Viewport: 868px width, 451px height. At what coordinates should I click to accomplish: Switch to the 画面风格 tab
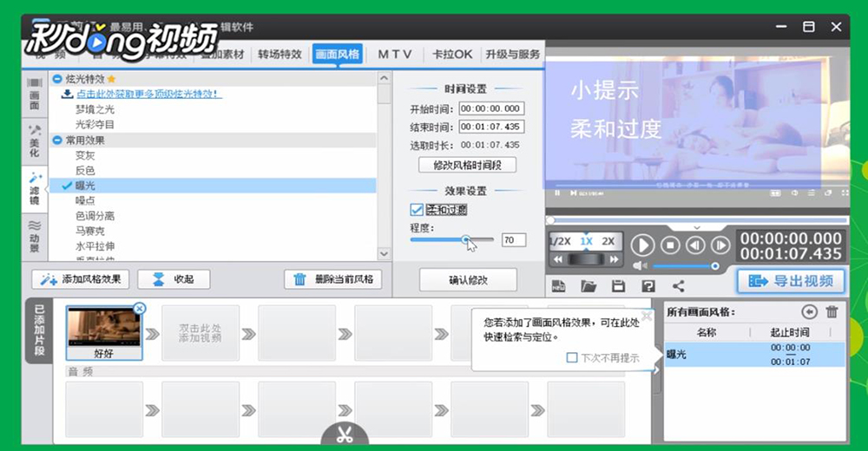pyautogui.click(x=337, y=55)
